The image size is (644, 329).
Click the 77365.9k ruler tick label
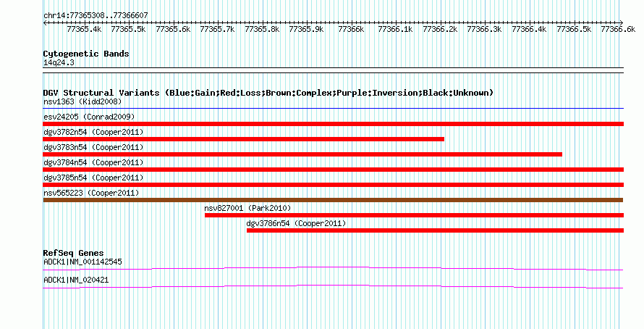(x=306, y=30)
